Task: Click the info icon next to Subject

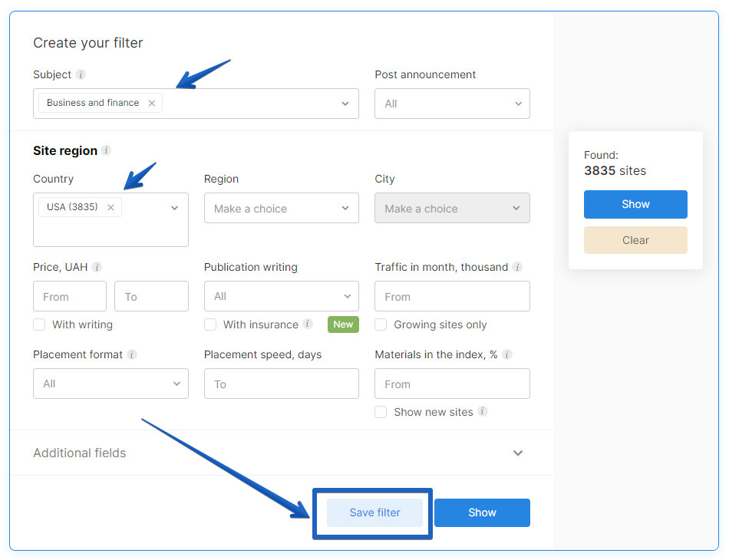Action: 81,74
